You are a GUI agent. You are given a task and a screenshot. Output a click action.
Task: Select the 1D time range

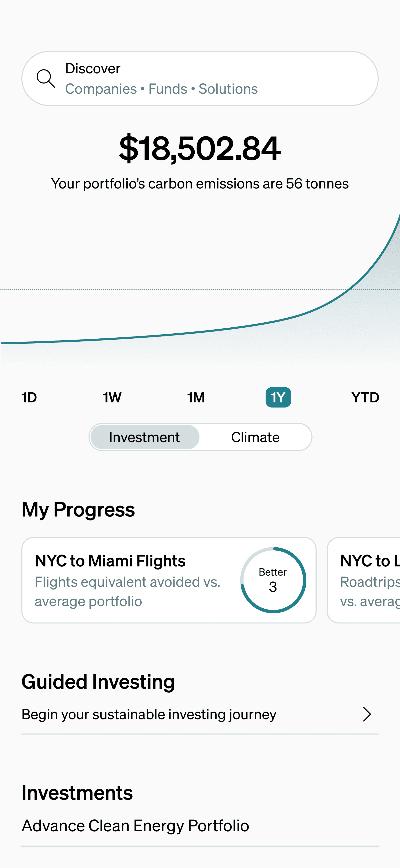[x=29, y=397]
